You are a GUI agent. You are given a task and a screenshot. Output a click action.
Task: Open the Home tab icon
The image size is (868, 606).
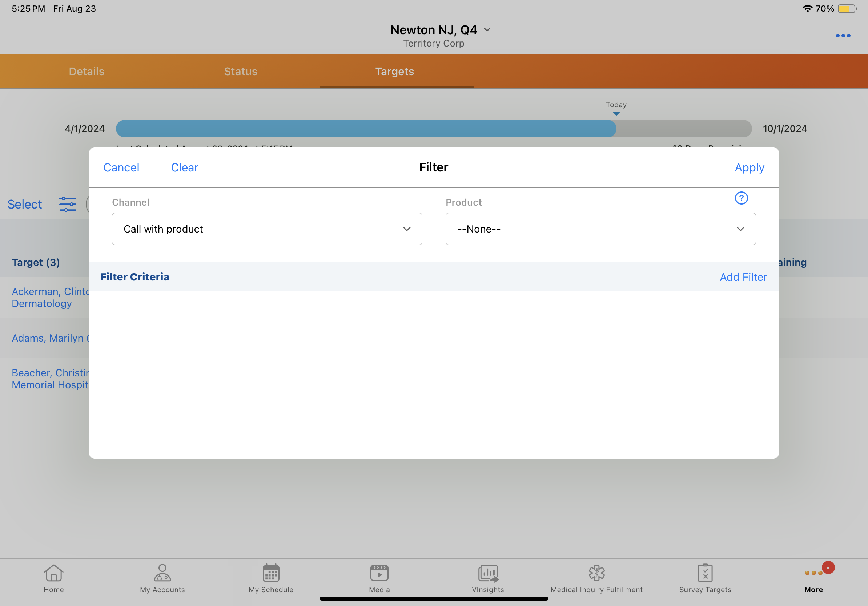click(x=54, y=573)
